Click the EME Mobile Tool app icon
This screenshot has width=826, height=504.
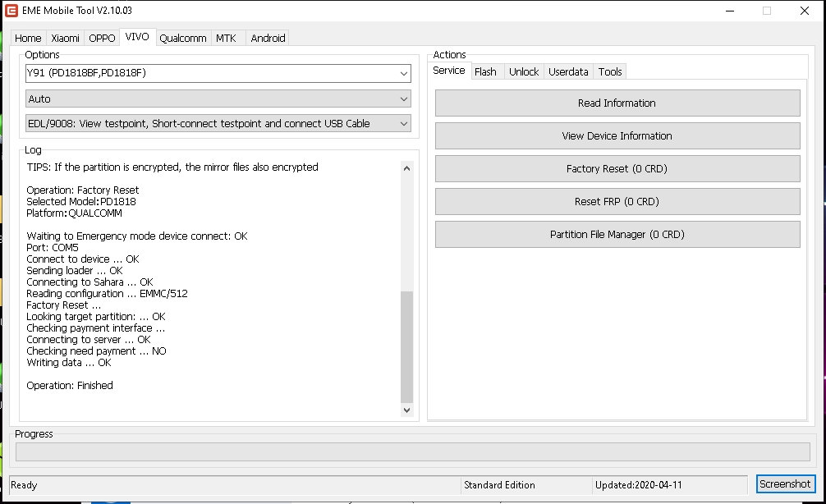click(11, 11)
